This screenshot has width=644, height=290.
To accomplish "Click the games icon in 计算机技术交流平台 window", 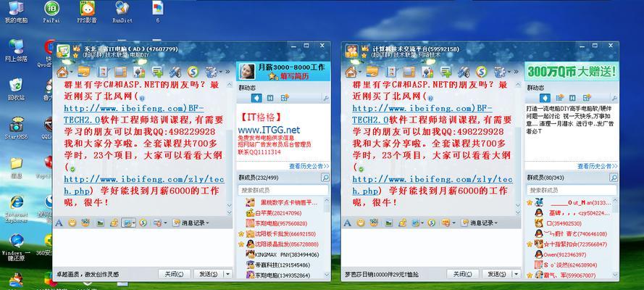I will [x=427, y=72].
